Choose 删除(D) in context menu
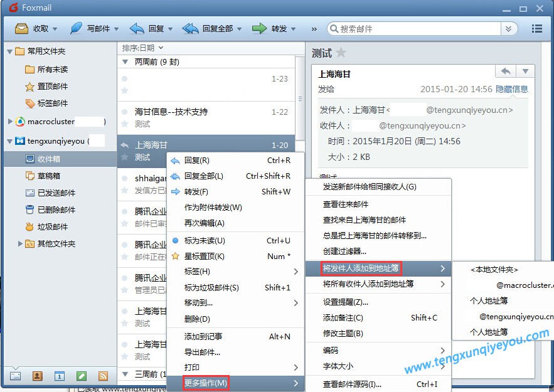Screen dimensions: 554x392 pyautogui.click(x=235, y=319)
